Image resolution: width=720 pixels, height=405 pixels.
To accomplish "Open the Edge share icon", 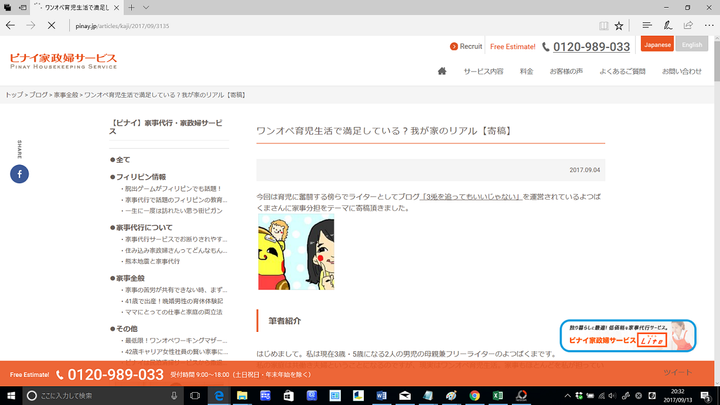I will 688,25.
